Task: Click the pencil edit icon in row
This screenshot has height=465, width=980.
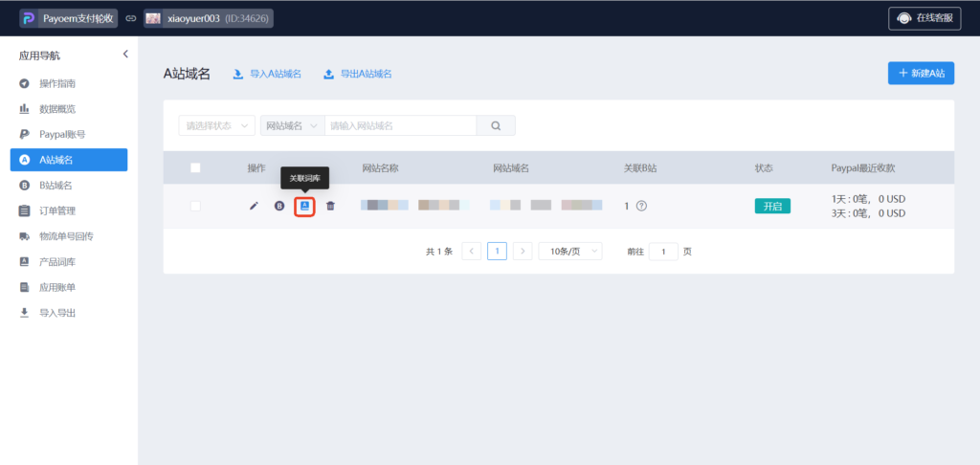Action: point(254,206)
